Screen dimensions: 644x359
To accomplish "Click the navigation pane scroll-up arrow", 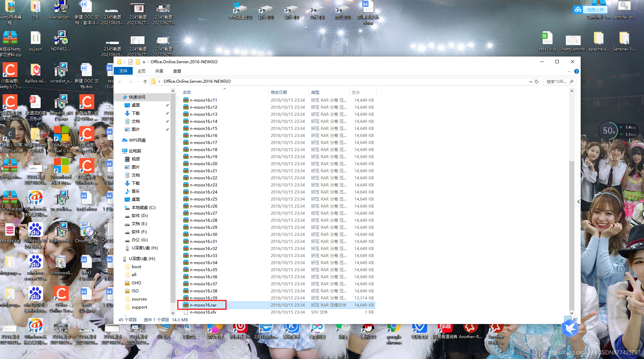I will coord(173,91).
